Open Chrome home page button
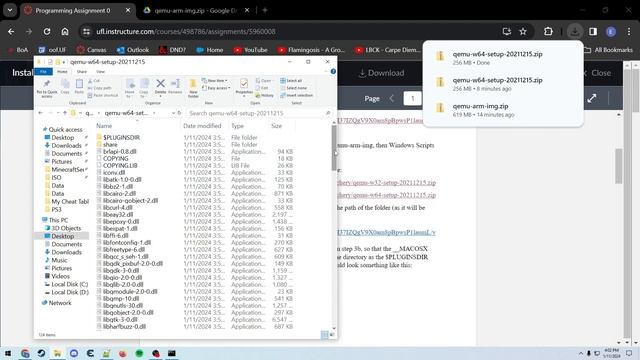The width and height of the screenshot is (640, 360). click(x=65, y=31)
